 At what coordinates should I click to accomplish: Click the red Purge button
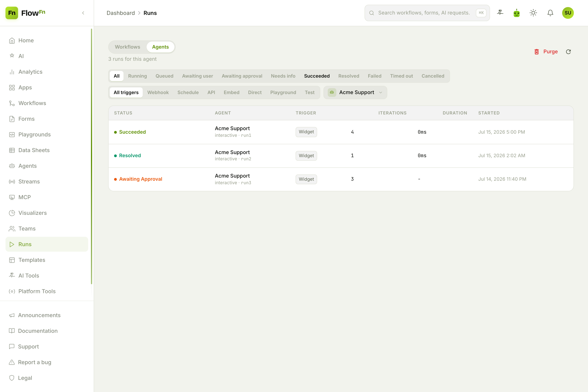[546, 52]
